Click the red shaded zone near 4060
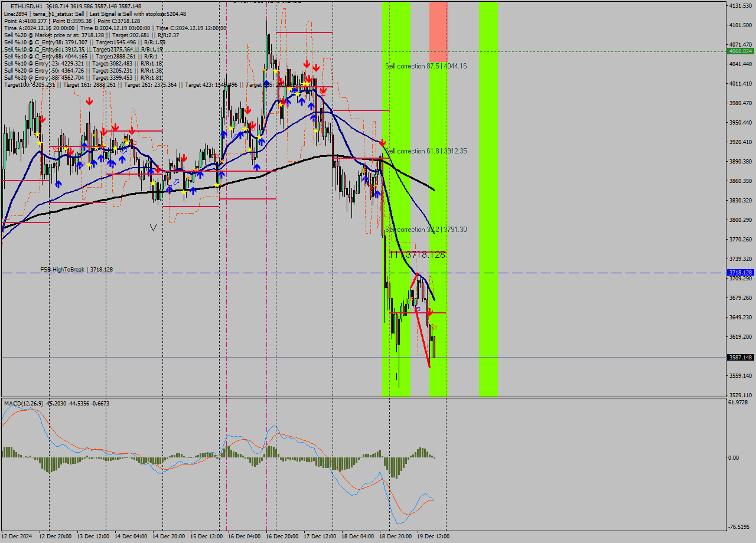Screen dimensions: 756x543 (438, 31)
